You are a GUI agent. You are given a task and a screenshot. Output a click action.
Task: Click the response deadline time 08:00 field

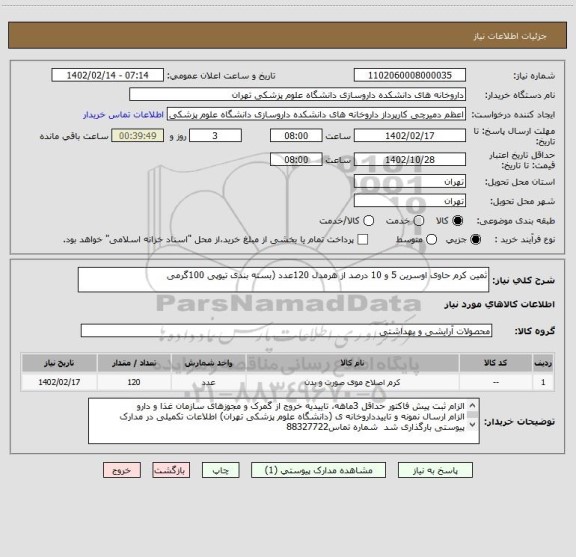point(296,136)
